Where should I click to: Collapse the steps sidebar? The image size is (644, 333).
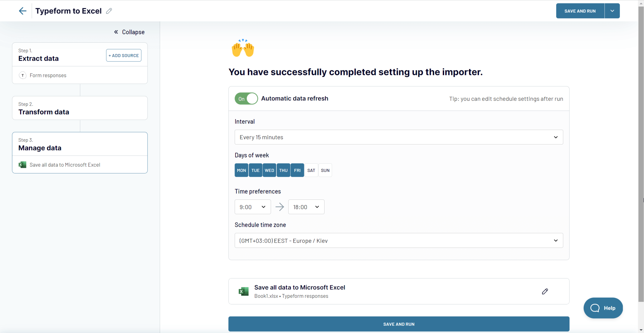click(129, 32)
